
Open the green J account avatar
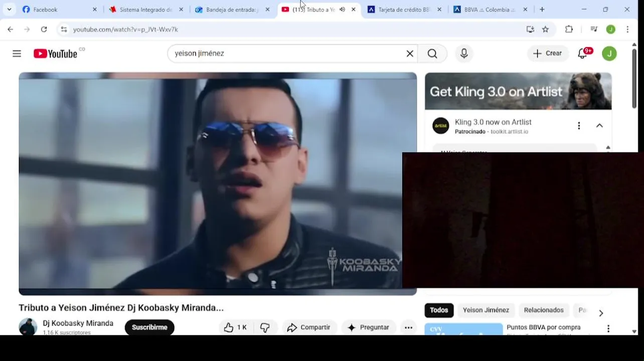point(609,54)
